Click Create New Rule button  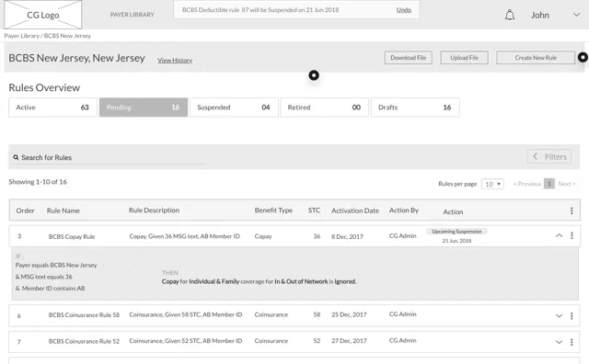click(x=536, y=57)
